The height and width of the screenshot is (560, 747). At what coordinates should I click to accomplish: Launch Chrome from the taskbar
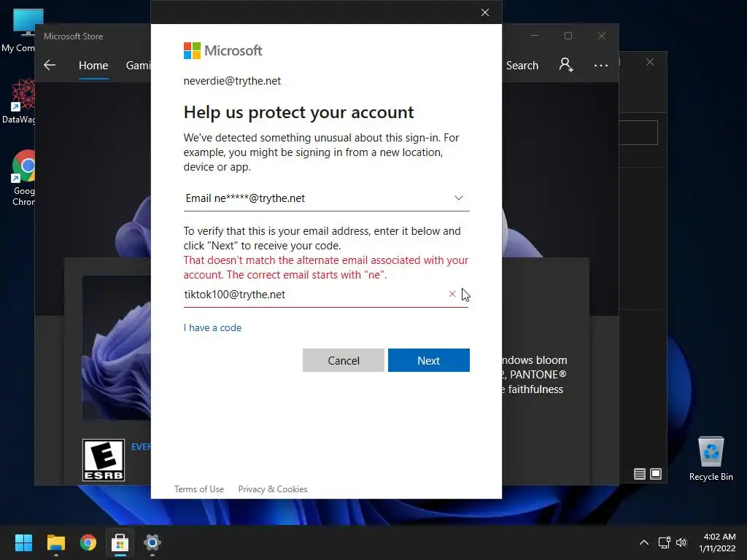(88, 542)
